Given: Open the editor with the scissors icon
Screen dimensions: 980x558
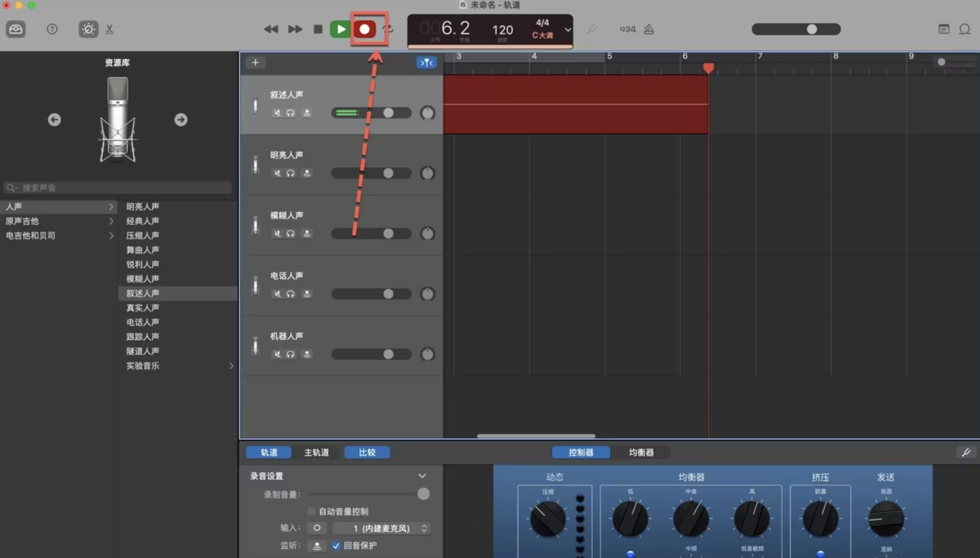Looking at the screenshot, I should click(109, 29).
